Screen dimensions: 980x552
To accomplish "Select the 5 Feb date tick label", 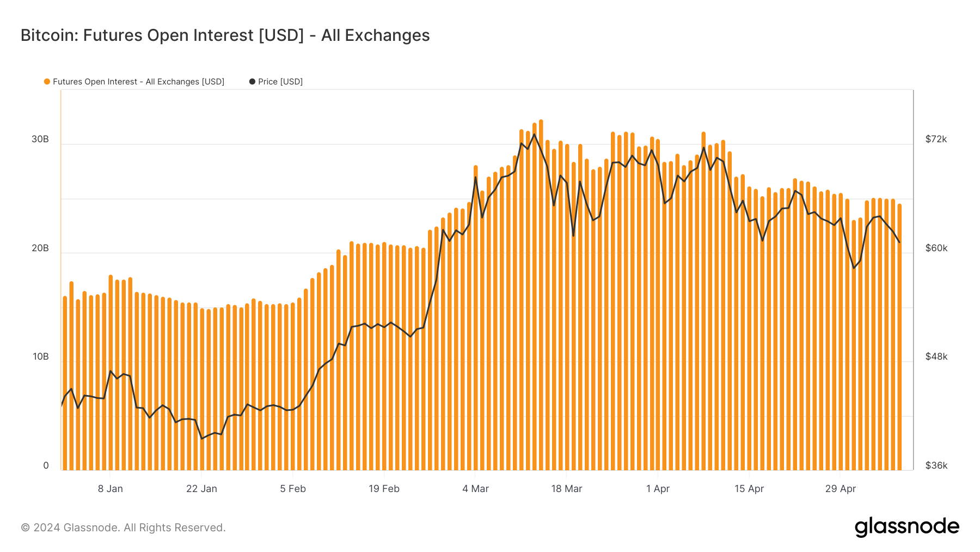I will [293, 489].
